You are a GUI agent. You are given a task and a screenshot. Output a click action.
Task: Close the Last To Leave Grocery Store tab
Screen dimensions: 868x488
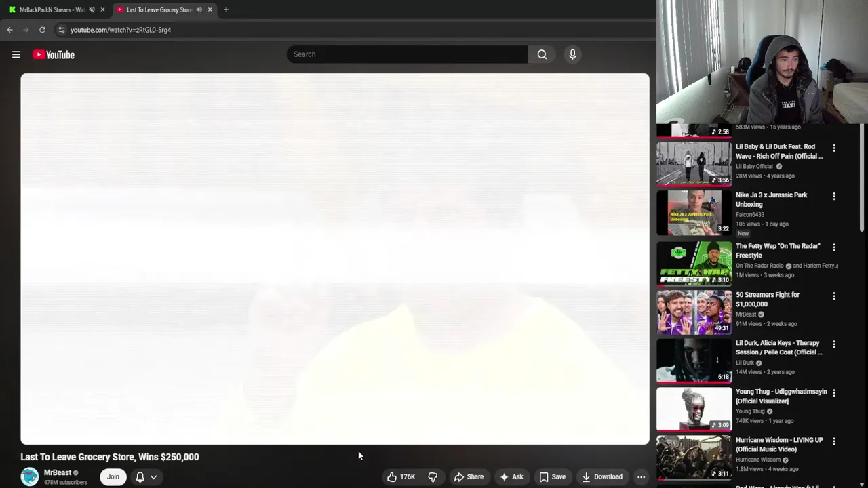point(210,9)
